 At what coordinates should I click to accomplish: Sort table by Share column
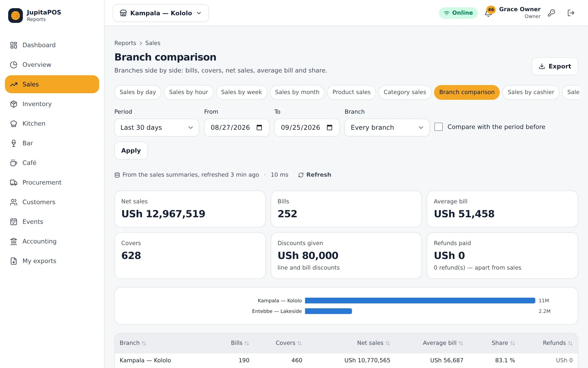click(x=503, y=343)
